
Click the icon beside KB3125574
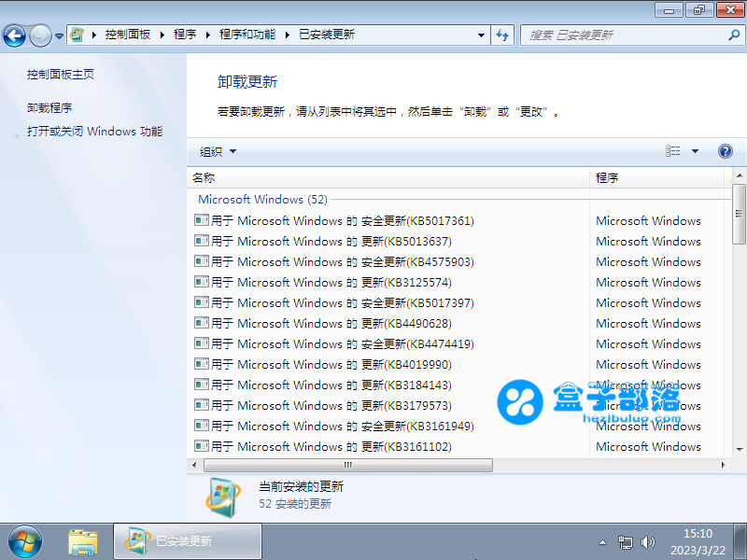coord(202,282)
